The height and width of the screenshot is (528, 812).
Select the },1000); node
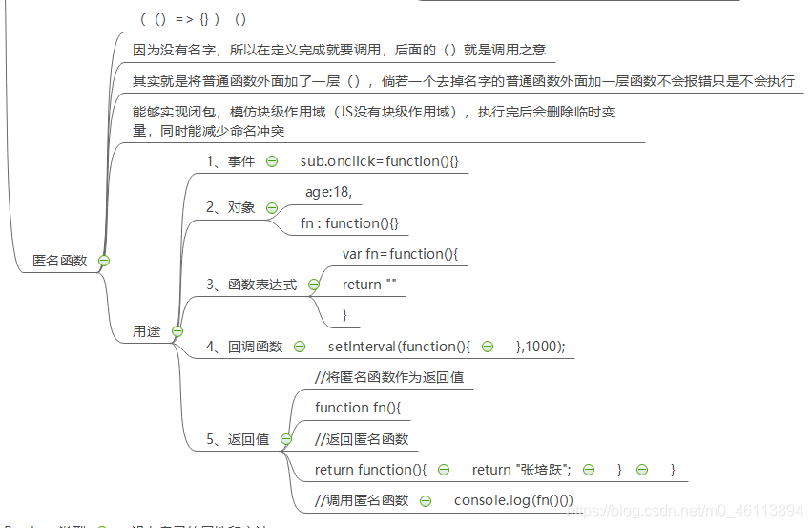pyautogui.click(x=541, y=347)
